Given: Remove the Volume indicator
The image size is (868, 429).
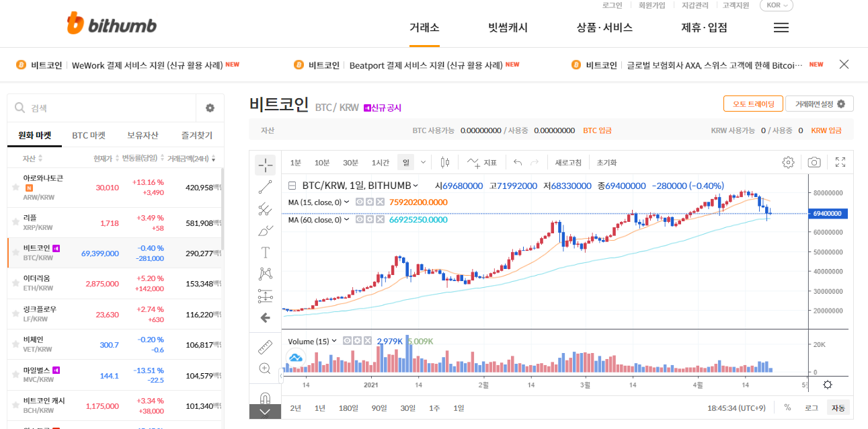Looking at the screenshot, I should tap(368, 341).
